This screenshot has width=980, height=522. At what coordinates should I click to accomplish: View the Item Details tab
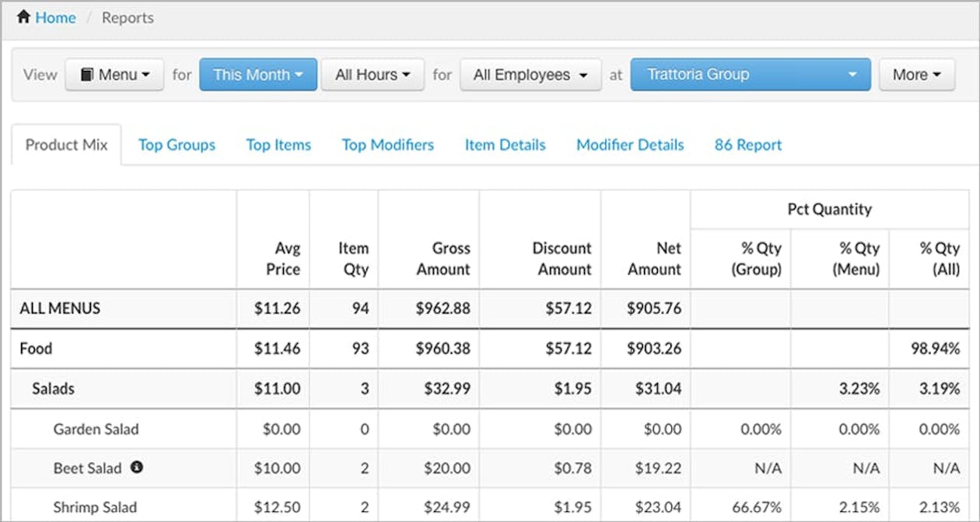pos(505,145)
